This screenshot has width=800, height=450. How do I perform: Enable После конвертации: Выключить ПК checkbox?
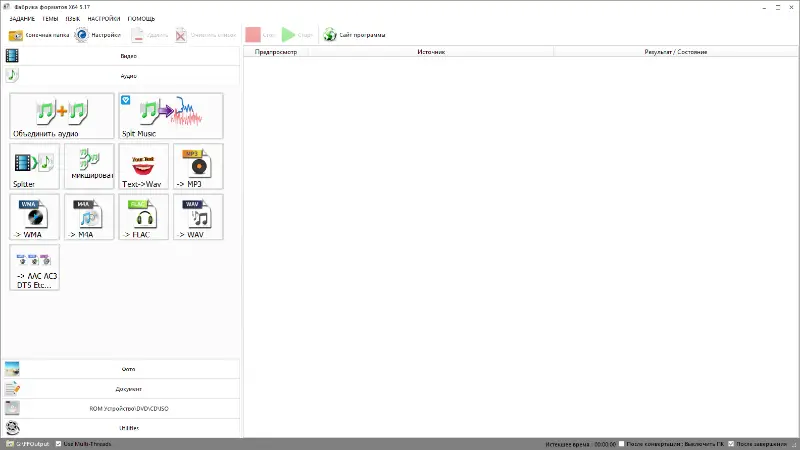coord(621,444)
